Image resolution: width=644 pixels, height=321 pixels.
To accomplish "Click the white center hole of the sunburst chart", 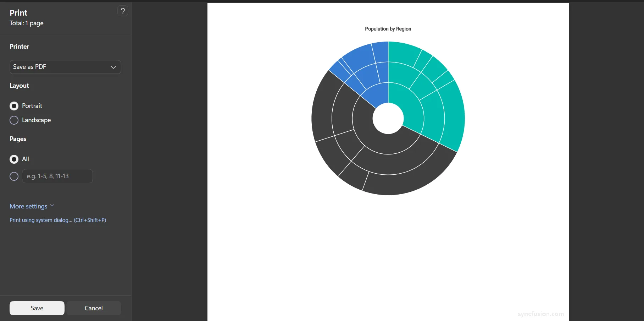I will [x=388, y=118].
